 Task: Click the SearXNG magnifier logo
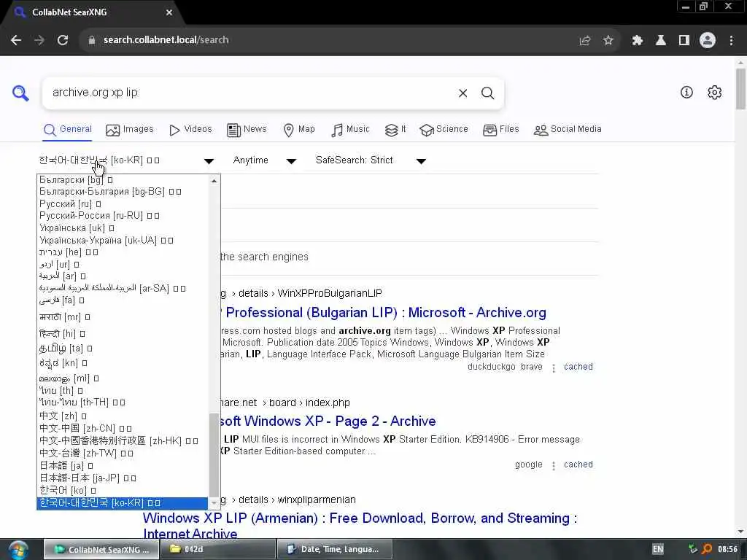point(20,93)
